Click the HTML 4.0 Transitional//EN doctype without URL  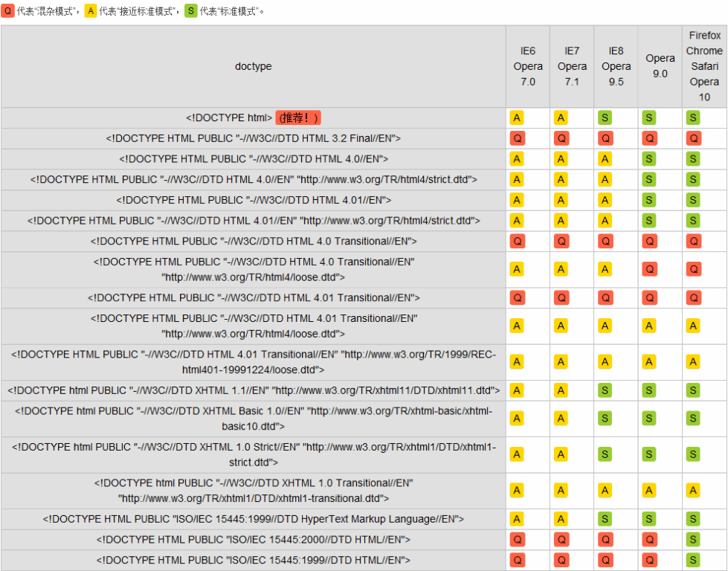254,241
